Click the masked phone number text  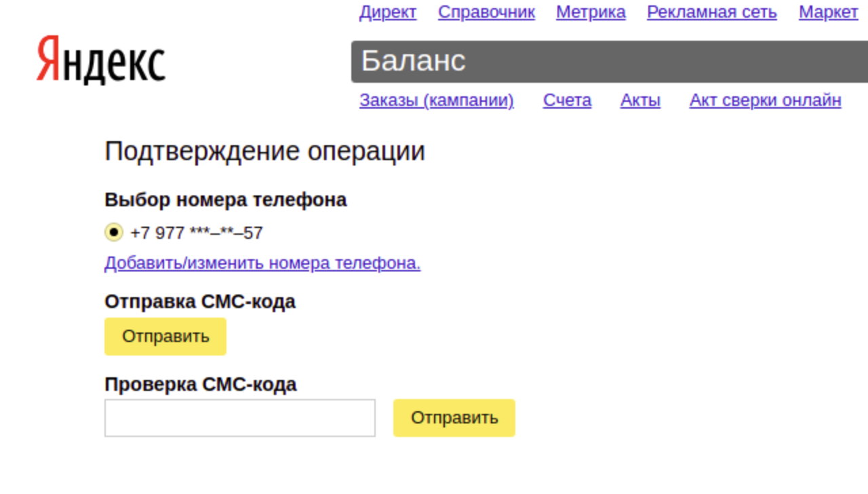pyautogui.click(x=197, y=233)
